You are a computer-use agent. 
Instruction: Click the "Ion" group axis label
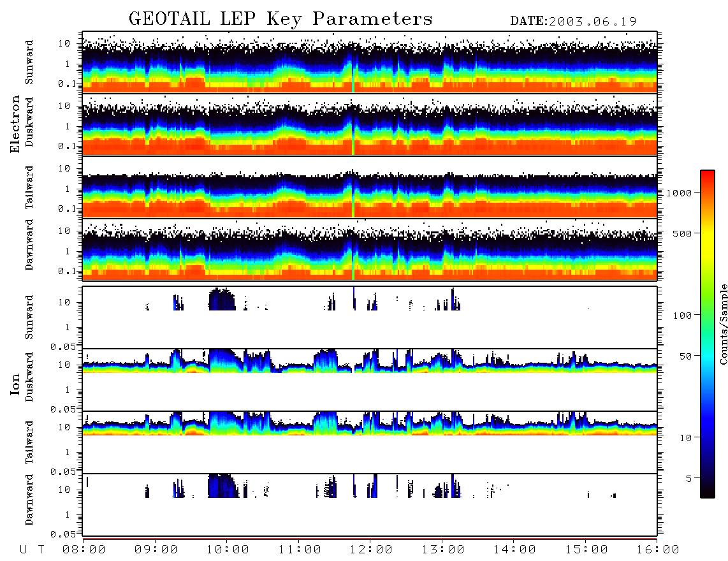point(15,384)
